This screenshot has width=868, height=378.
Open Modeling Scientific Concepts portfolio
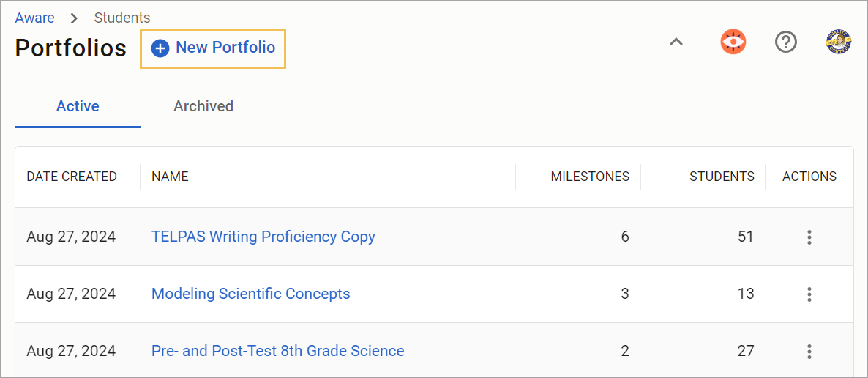click(251, 294)
